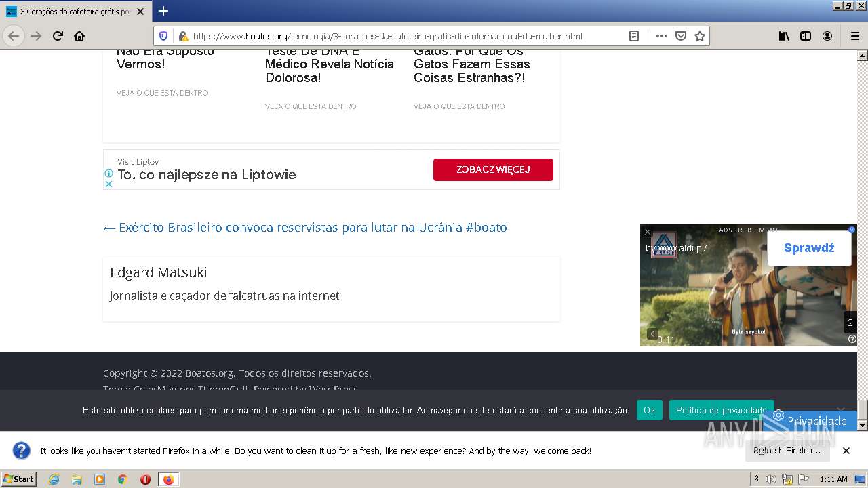Click the notification question mark icon
The image size is (868, 488).
click(x=22, y=450)
